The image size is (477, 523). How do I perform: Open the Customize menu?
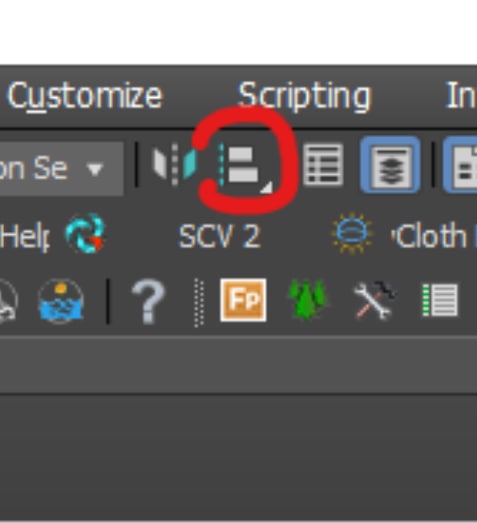pos(85,96)
